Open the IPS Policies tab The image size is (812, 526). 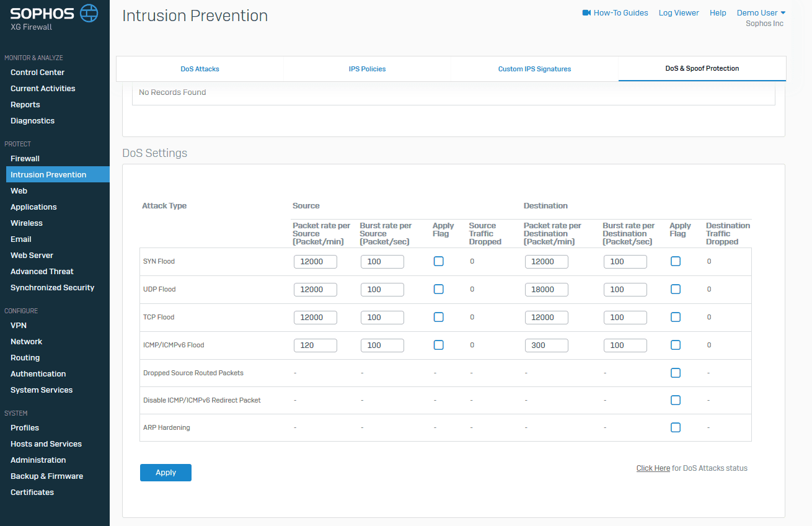point(367,69)
